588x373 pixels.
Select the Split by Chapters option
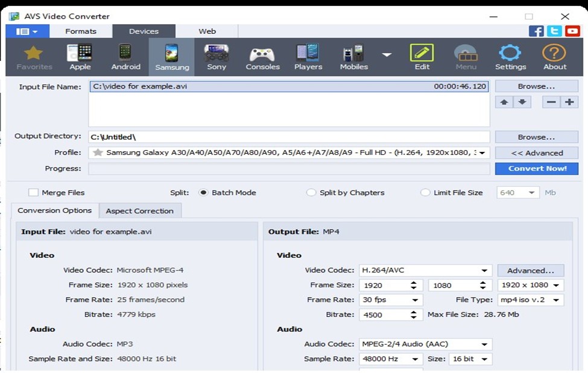point(311,193)
